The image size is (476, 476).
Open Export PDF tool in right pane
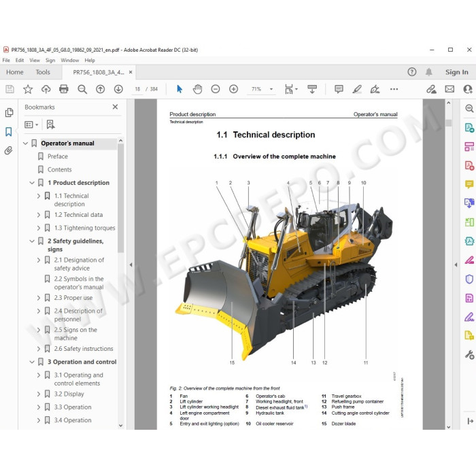(469, 128)
